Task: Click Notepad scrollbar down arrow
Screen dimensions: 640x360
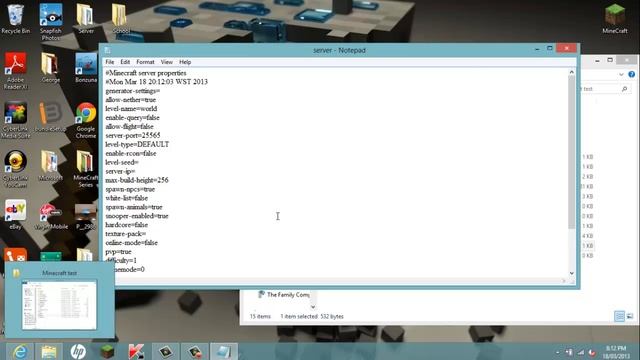Action: [571, 273]
